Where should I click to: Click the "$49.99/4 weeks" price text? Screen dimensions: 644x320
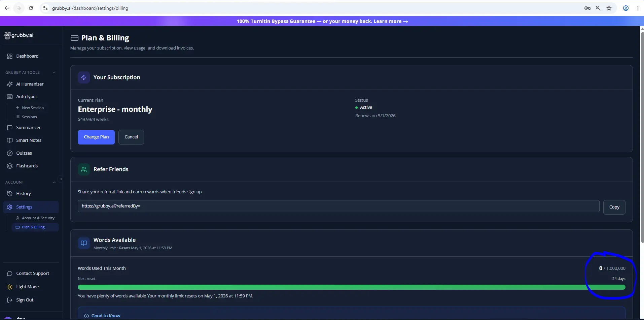93,120
